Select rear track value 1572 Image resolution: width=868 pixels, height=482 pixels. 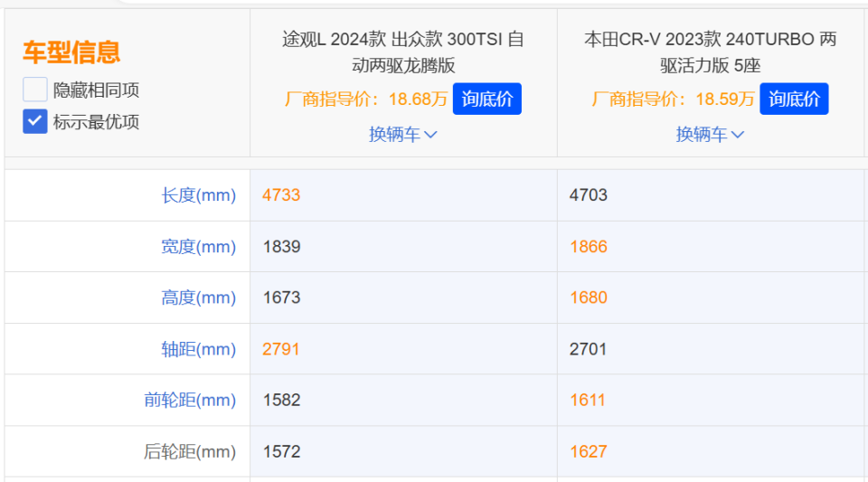tap(281, 451)
